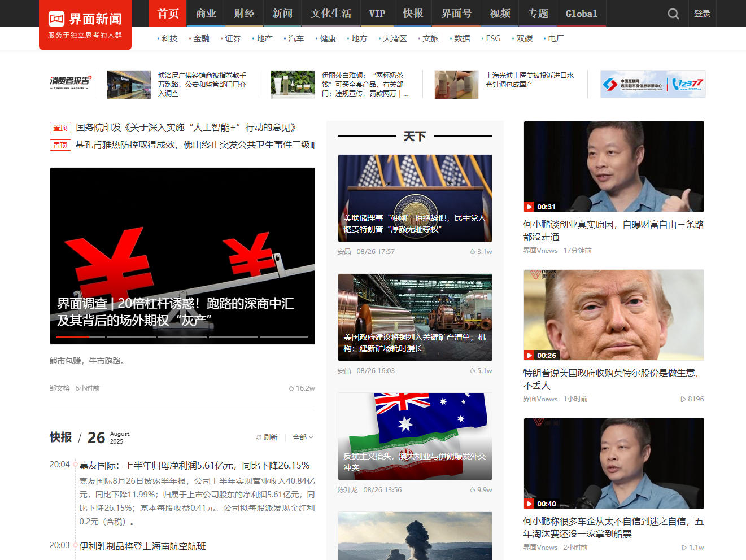Click author 陈升龙
The height and width of the screenshot is (560, 746).
click(x=348, y=490)
